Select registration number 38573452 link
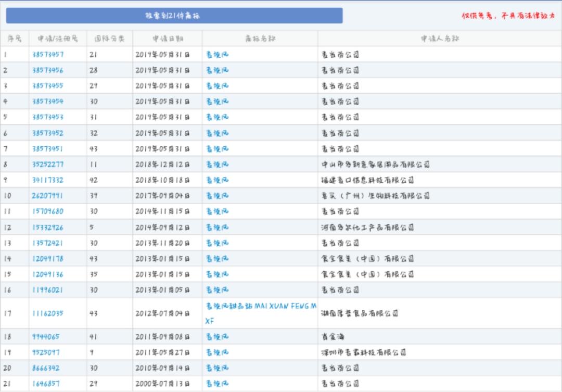The height and width of the screenshot is (392, 562). (48, 133)
